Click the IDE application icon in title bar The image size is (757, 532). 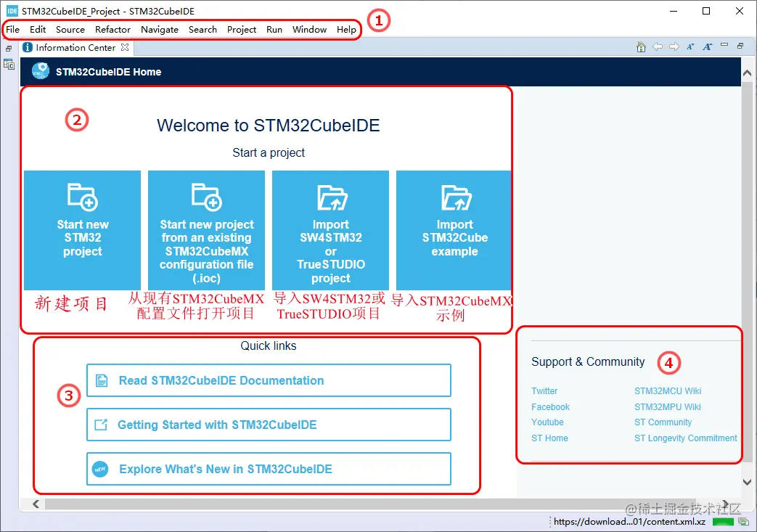click(x=12, y=11)
